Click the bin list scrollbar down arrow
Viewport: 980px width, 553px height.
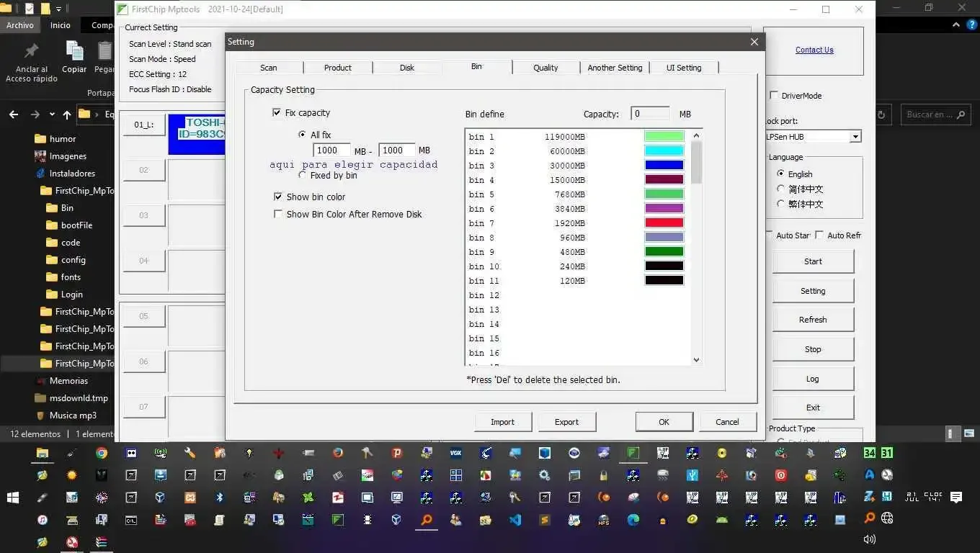[x=696, y=360]
